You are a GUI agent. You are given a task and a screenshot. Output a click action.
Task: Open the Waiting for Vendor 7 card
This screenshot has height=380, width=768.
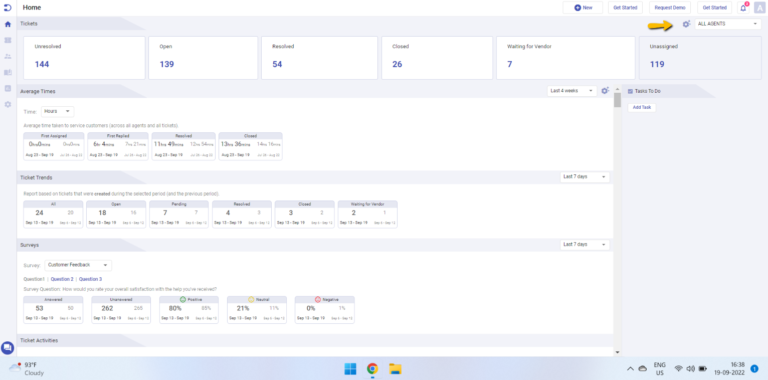566,58
